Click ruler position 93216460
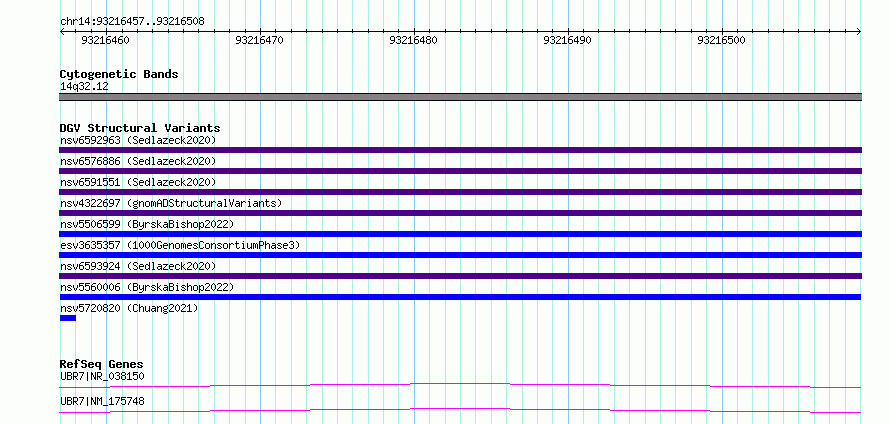Image resolution: width=890 pixels, height=424 pixels. (106, 40)
